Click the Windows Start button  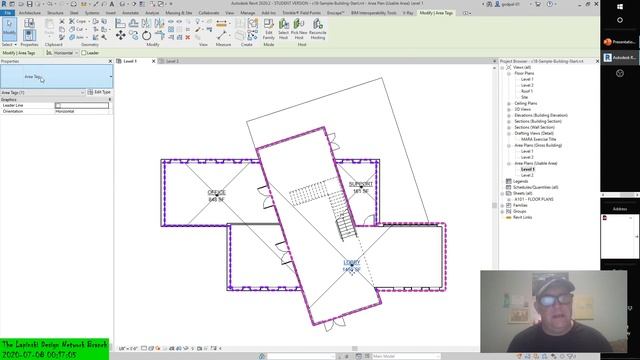coord(620,7)
